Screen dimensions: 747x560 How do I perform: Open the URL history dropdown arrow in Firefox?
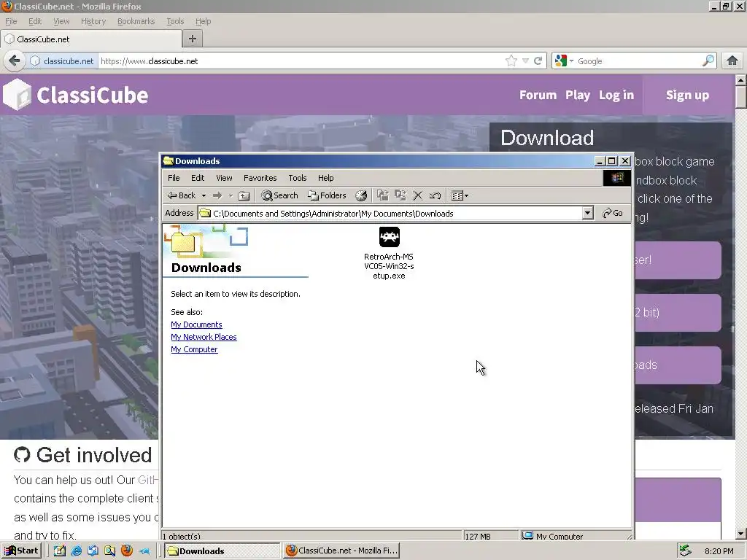point(525,61)
